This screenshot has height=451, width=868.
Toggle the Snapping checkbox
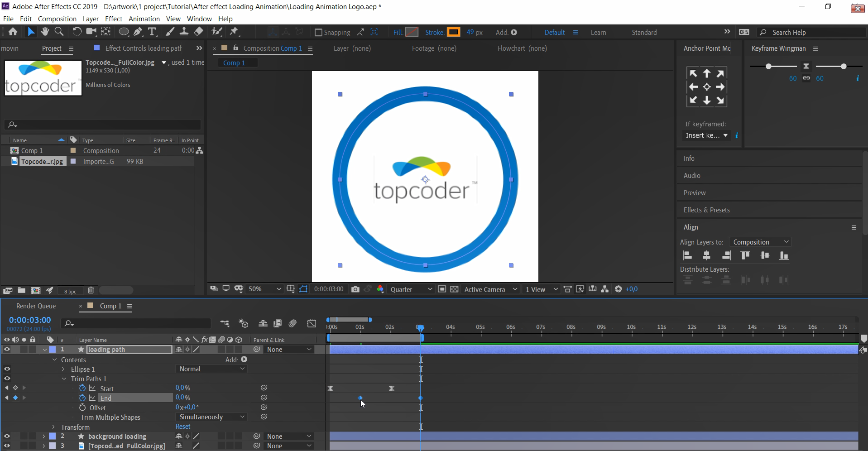318,32
